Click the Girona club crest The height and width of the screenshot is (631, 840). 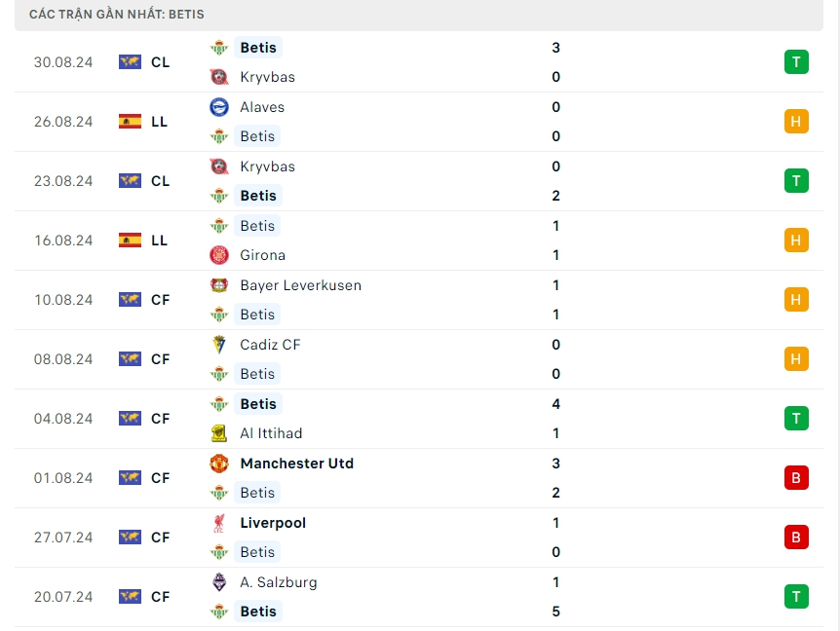pos(218,255)
